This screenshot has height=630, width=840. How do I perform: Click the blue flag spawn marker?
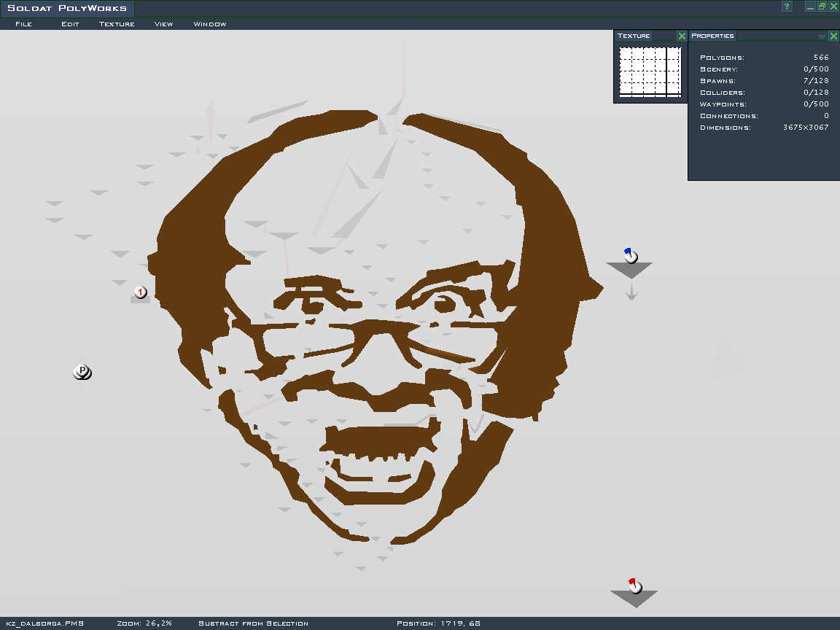coord(631,255)
